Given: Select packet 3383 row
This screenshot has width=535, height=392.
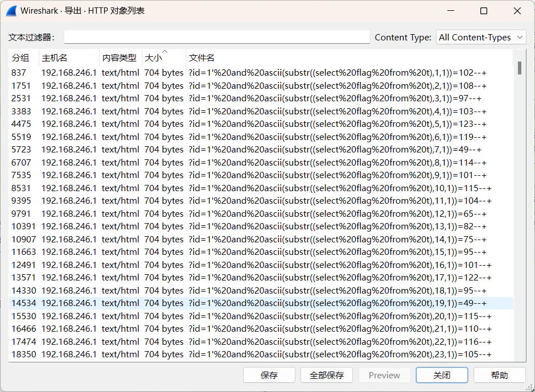Looking at the screenshot, I should tap(261, 111).
